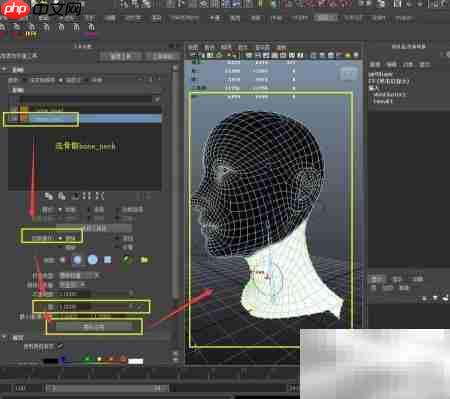Click the weight color ramp gradient
Viewport: 450px width, 399px height.
pos(93,361)
